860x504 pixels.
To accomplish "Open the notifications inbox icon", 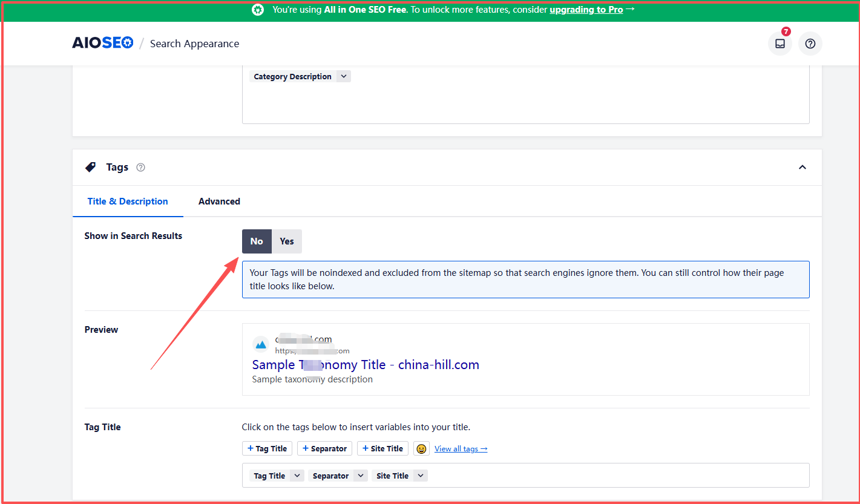I will tap(780, 44).
